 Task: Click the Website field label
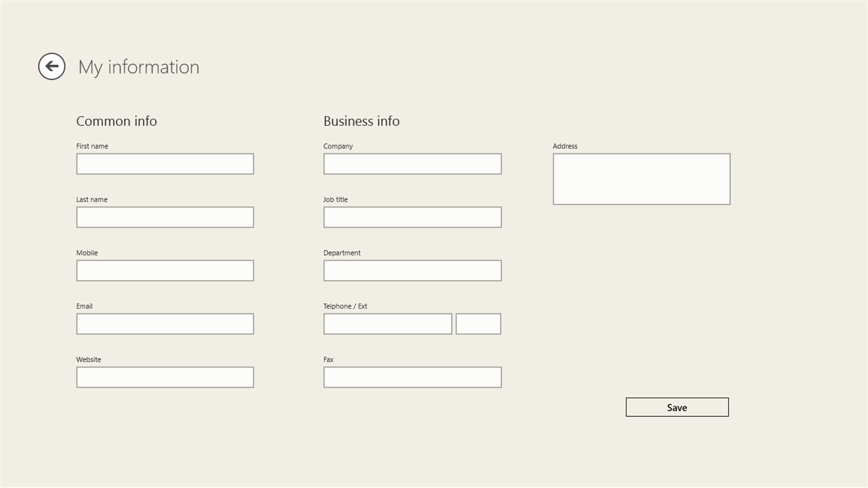tap(89, 360)
